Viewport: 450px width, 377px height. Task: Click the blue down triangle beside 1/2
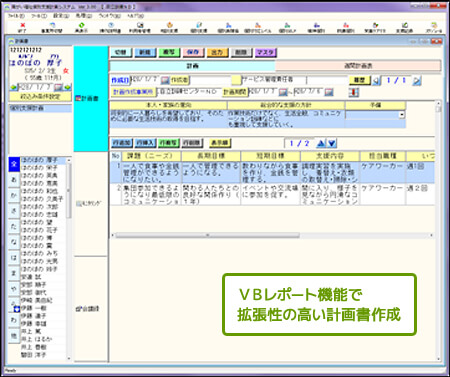[x=332, y=144]
